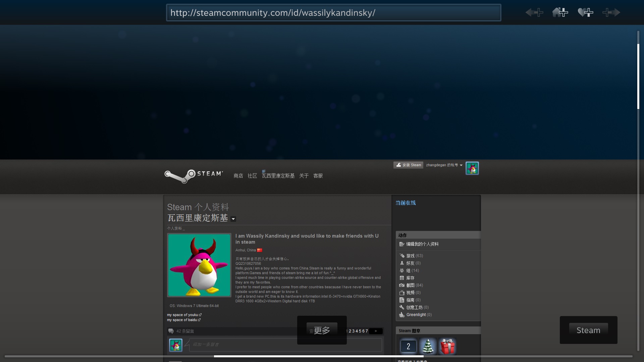Click the edit profile pencil icon
Screen dimensions: 644x362
[x=402, y=244]
